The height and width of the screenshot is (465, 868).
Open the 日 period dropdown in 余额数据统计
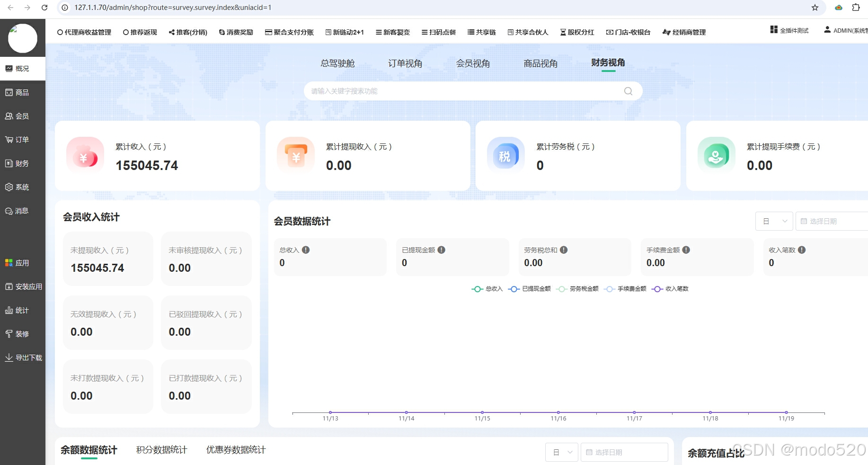(562, 452)
